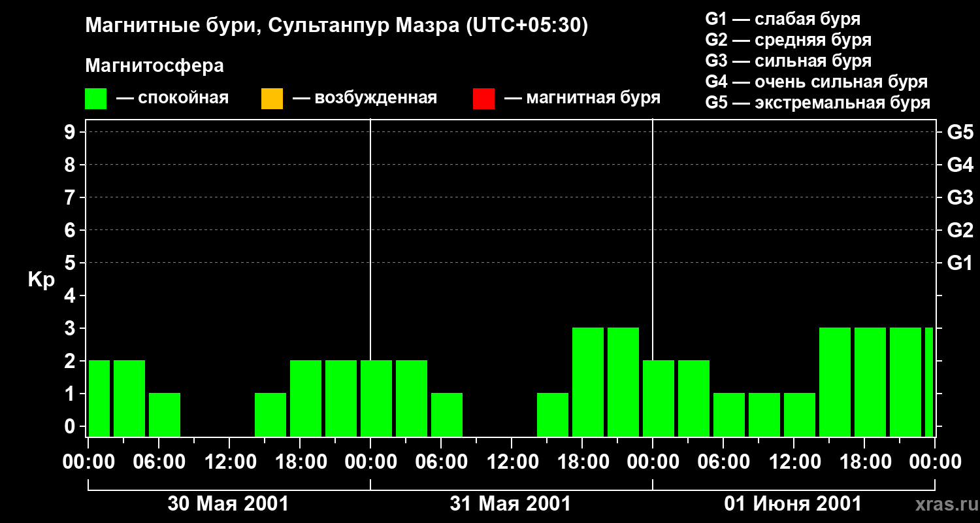
Task: Click the Kp 1 bar at 06:00–09:00 on 30 Мая
Action: (165, 414)
